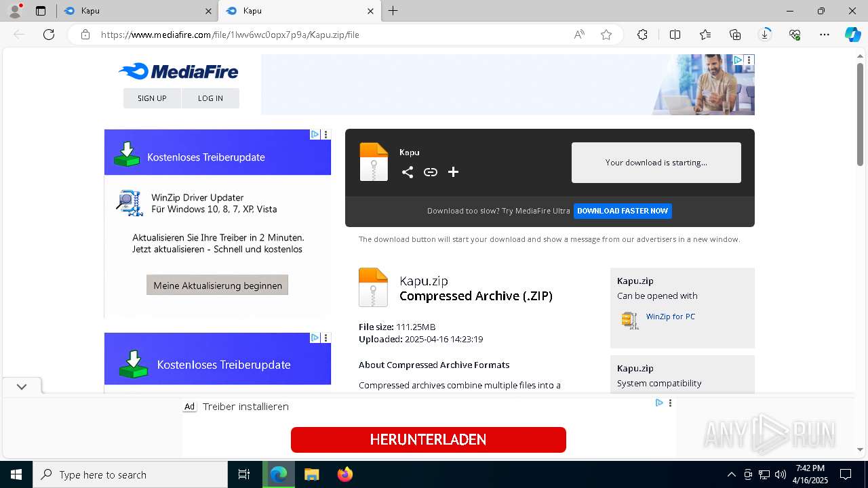Click the Kapu.zip Compressed Archive heading
The image size is (868, 488).
[x=476, y=288]
